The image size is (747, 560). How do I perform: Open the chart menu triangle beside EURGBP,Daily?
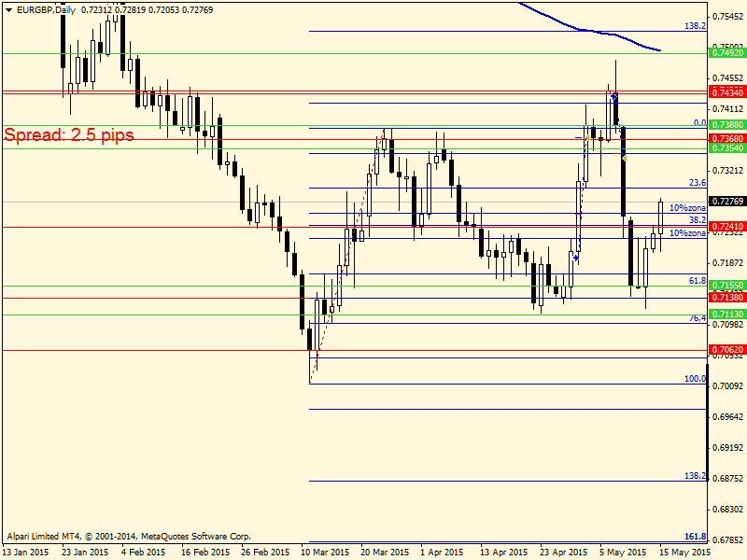(x=8, y=10)
